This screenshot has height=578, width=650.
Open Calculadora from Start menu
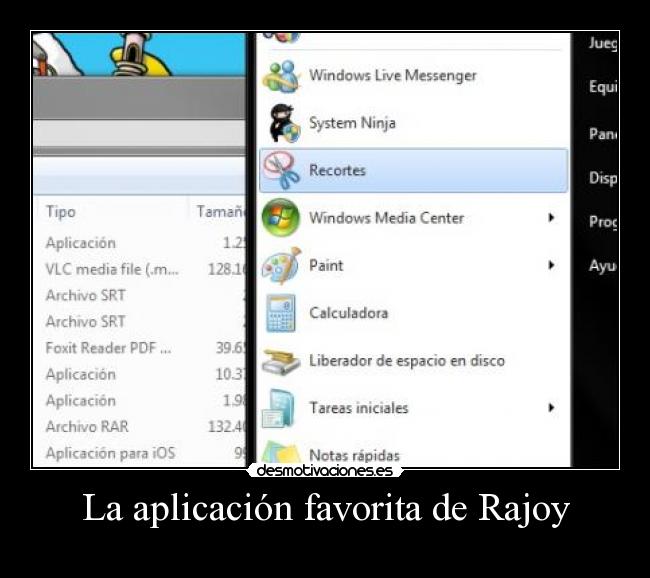[x=413, y=313]
